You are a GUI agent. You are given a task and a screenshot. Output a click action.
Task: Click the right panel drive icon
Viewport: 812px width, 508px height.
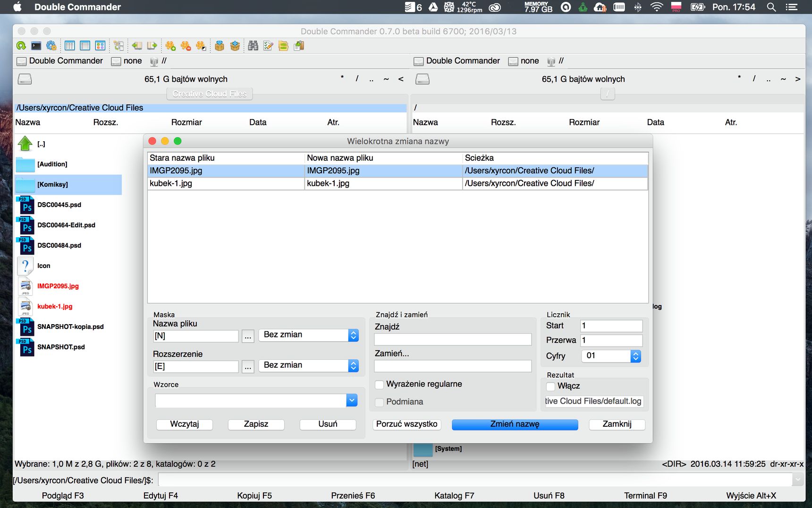pos(422,79)
